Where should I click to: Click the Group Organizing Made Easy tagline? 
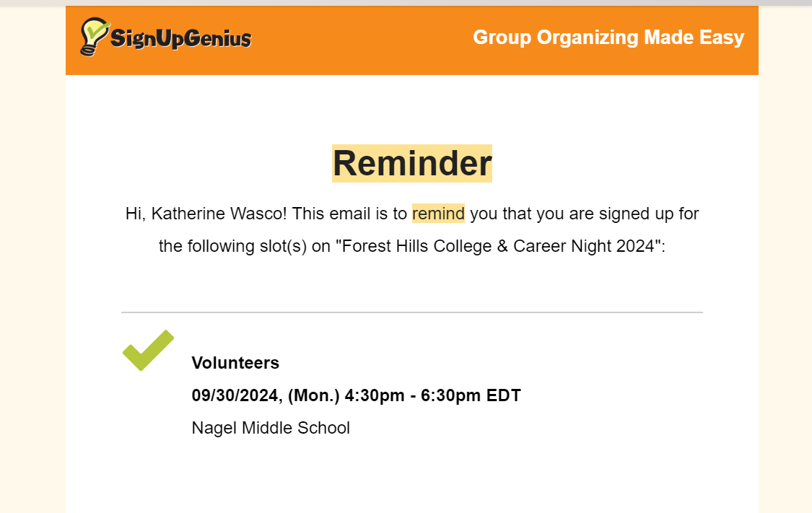click(x=608, y=38)
